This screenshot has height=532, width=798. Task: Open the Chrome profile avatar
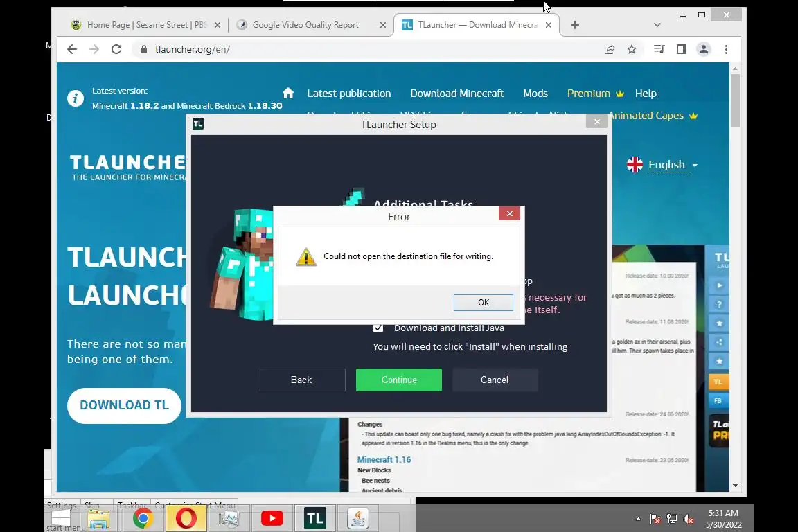pyautogui.click(x=703, y=49)
